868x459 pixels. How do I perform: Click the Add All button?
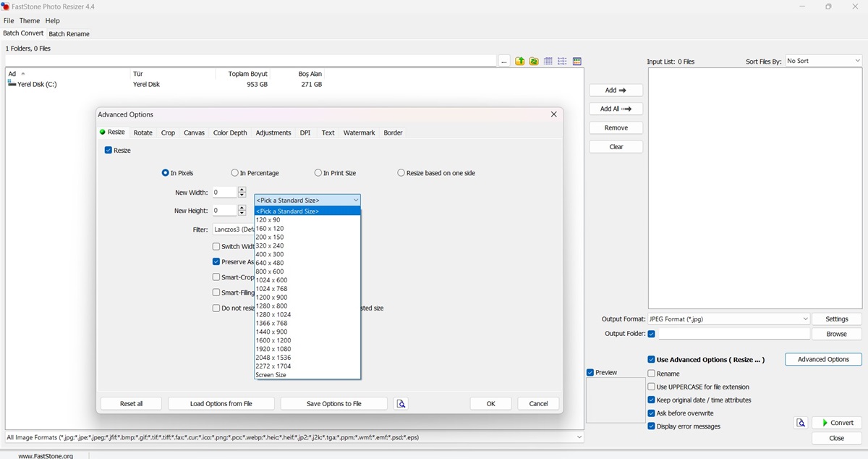coord(616,109)
